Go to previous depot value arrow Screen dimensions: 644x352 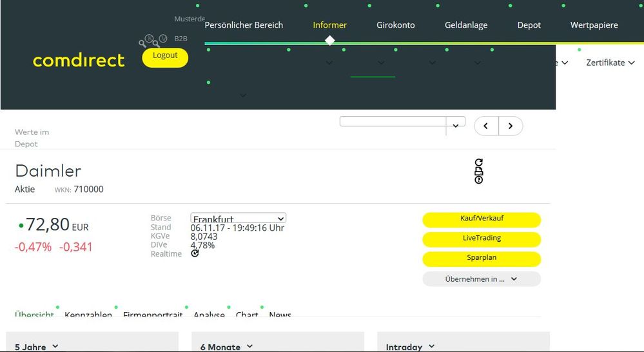(x=486, y=126)
